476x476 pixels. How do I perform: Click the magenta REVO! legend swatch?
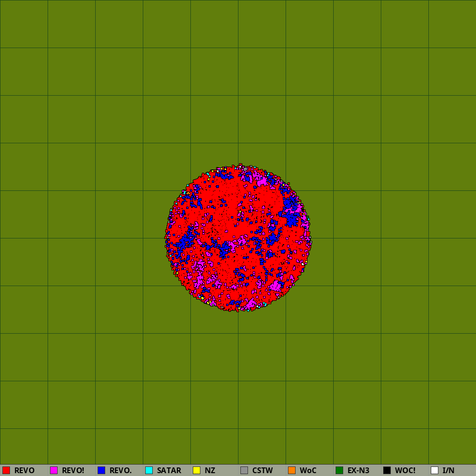pyautogui.click(x=54, y=470)
